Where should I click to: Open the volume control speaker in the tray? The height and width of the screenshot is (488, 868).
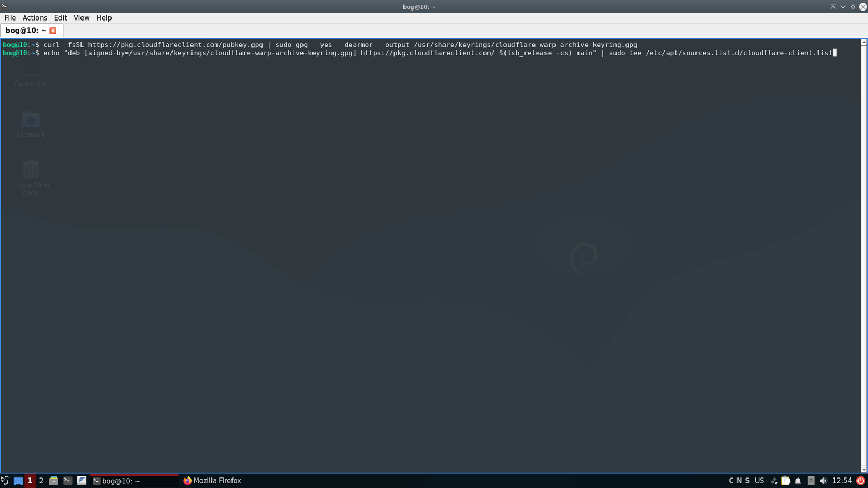pos(824,480)
